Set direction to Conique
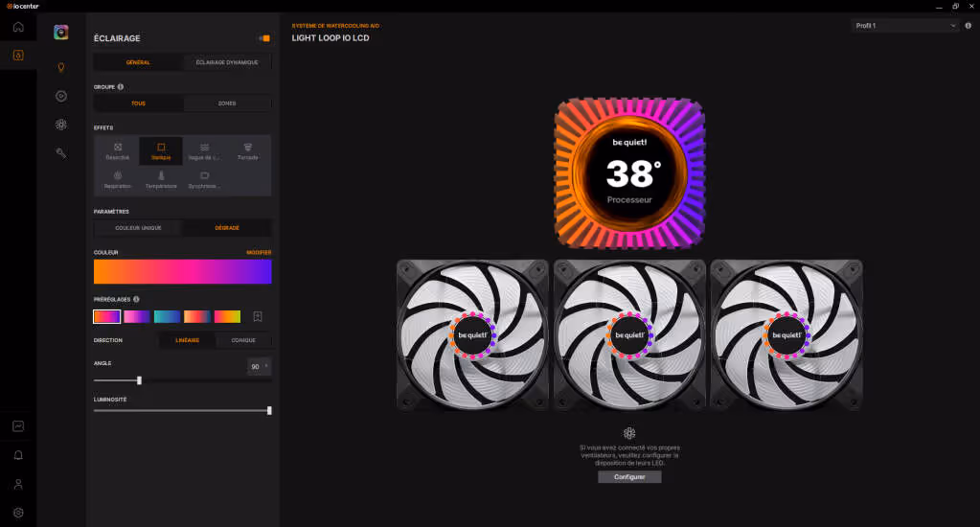Viewport: 980px width, 527px height. (243, 340)
